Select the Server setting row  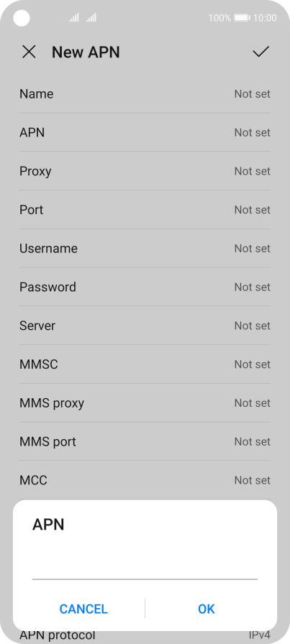(x=145, y=326)
